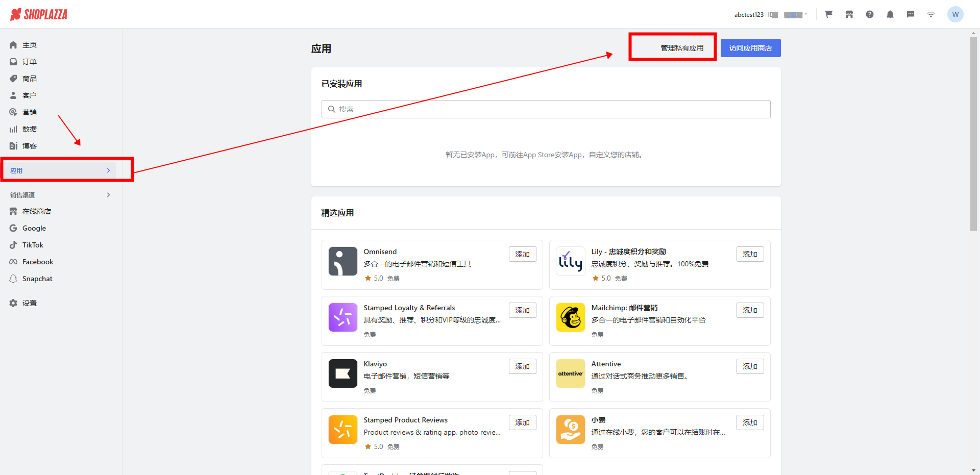Open the Snapchat channel page
The image size is (980, 475).
click(x=37, y=279)
